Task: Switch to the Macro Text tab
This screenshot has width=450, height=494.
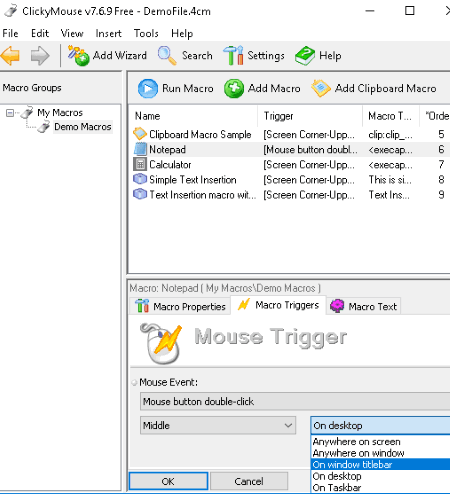Action: 364,306
